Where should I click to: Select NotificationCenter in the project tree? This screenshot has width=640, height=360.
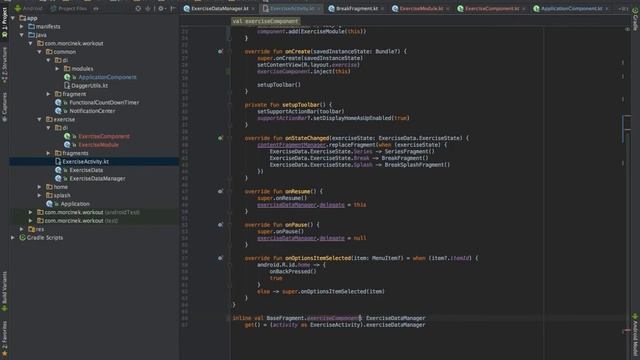92,111
